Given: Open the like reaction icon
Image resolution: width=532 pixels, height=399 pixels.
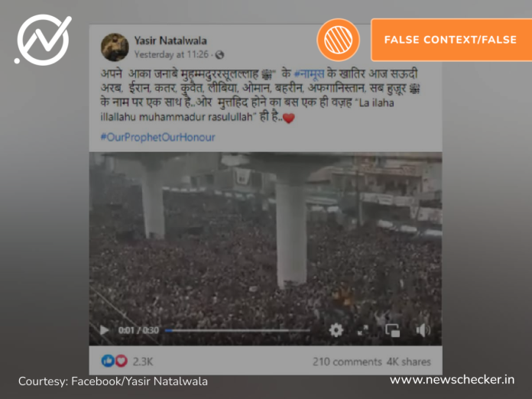Looking at the screenshot, I should click(x=108, y=361).
